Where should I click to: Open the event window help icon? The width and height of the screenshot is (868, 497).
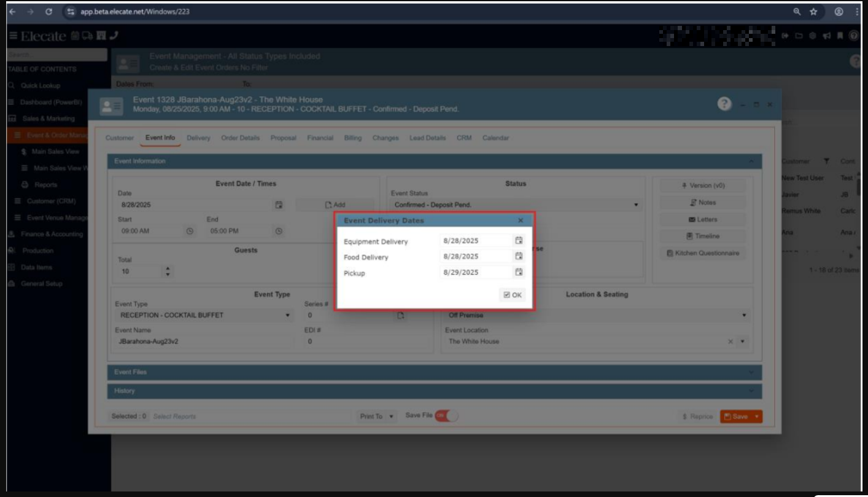(724, 105)
